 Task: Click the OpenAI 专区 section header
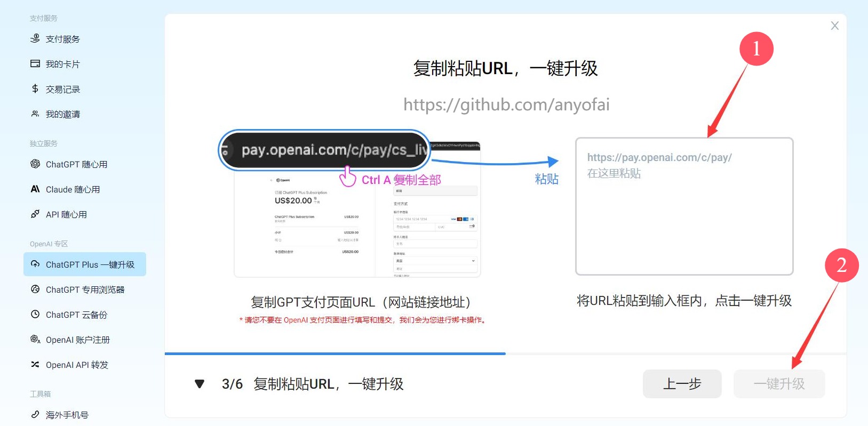click(x=49, y=244)
